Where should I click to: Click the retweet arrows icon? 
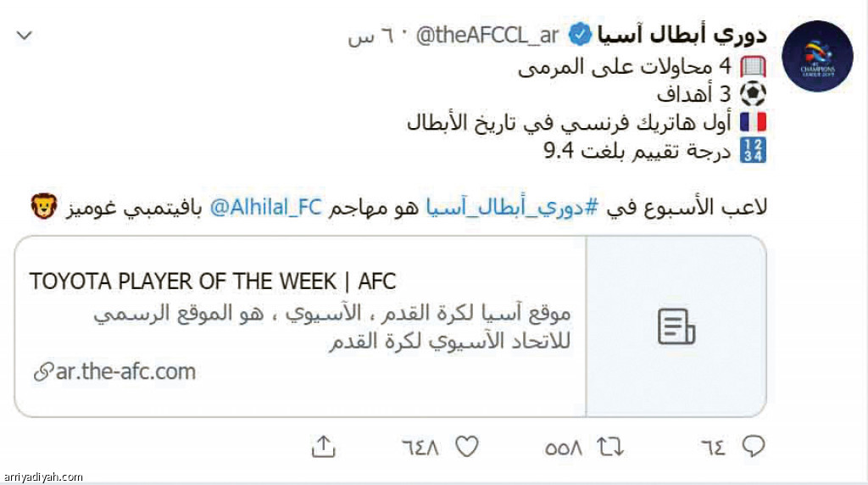(610, 446)
